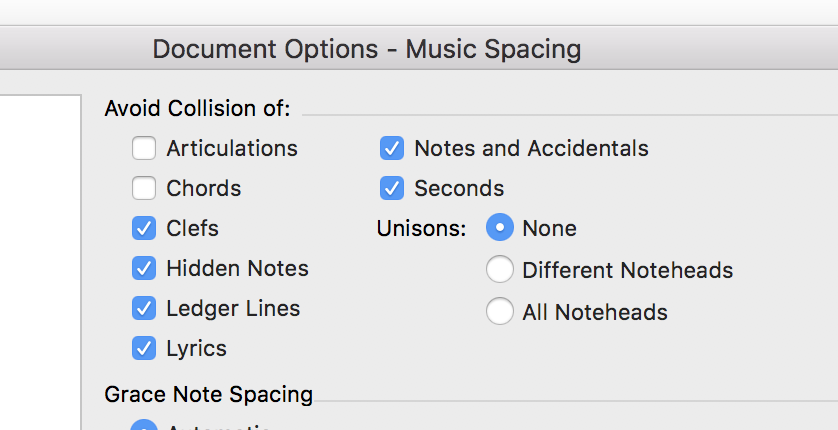Click inside the white category list panel
Screen dimensions: 838x430
pos(38,260)
